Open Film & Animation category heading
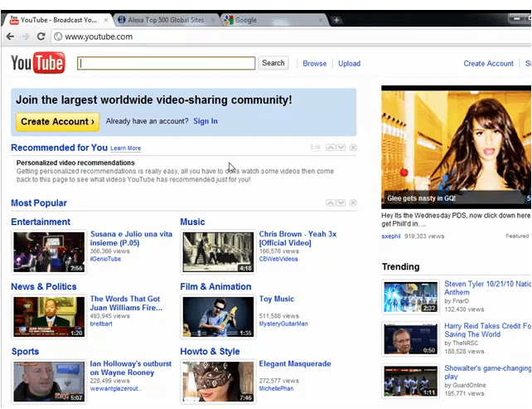The image size is (532, 409). (x=215, y=286)
